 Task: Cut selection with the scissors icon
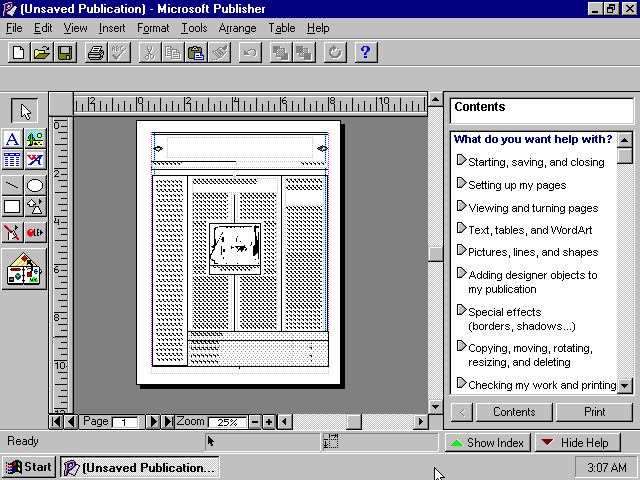click(x=150, y=53)
